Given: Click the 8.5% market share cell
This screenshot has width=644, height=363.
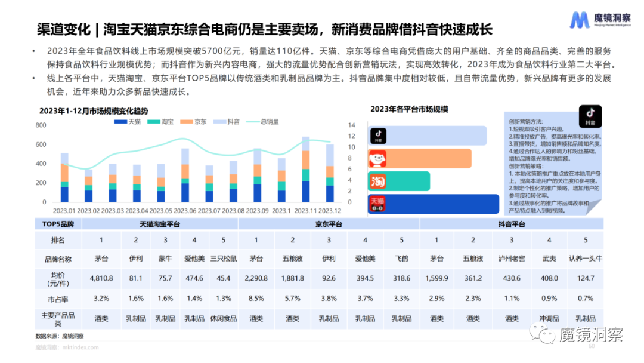Looking at the screenshot, I should [x=256, y=299].
